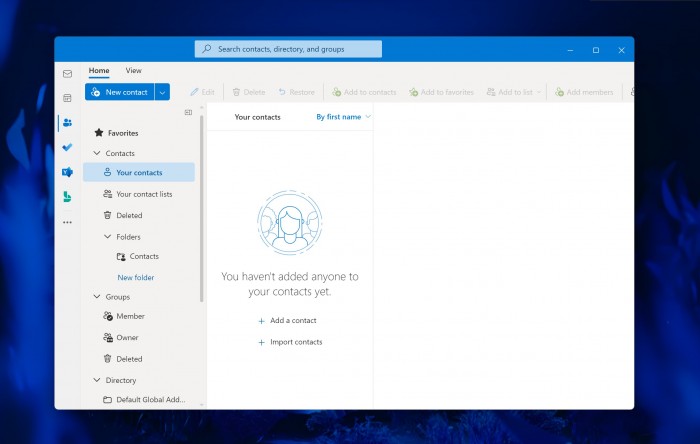
Task: Click the search contacts field
Action: pyautogui.click(x=288, y=48)
